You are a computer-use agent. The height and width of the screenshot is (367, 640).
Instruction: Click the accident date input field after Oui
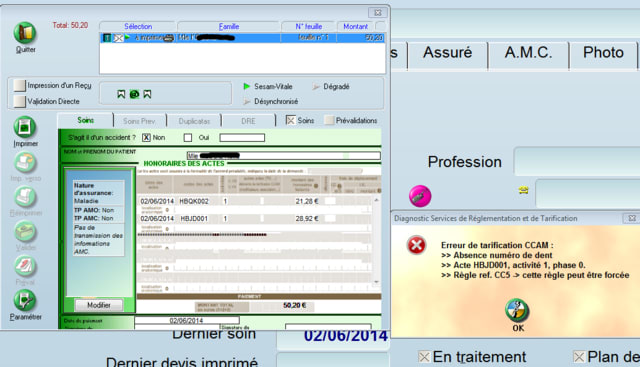point(242,138)
